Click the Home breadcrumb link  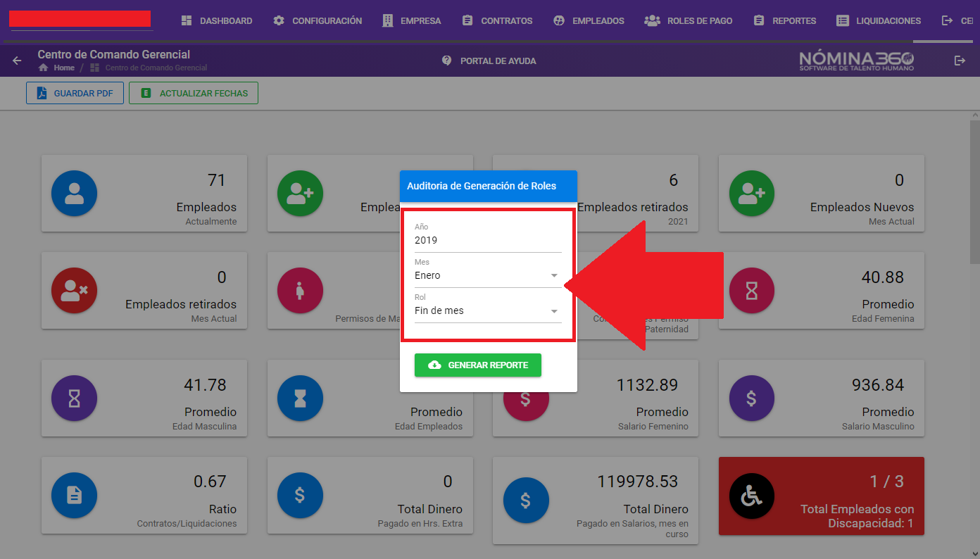click(57, 68)
